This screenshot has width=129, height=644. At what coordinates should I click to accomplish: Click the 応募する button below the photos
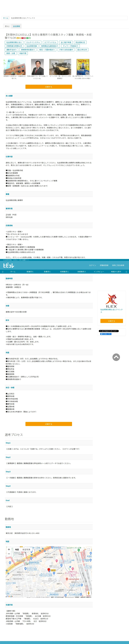coord(49,87)
